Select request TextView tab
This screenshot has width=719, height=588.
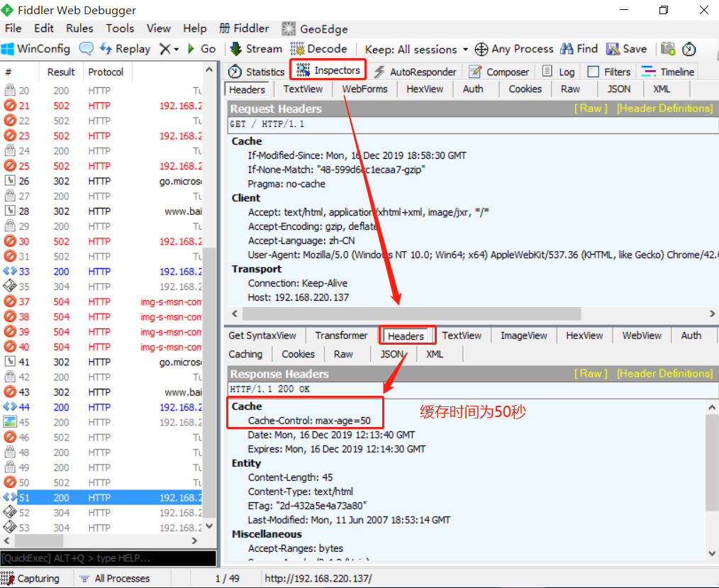303,89
